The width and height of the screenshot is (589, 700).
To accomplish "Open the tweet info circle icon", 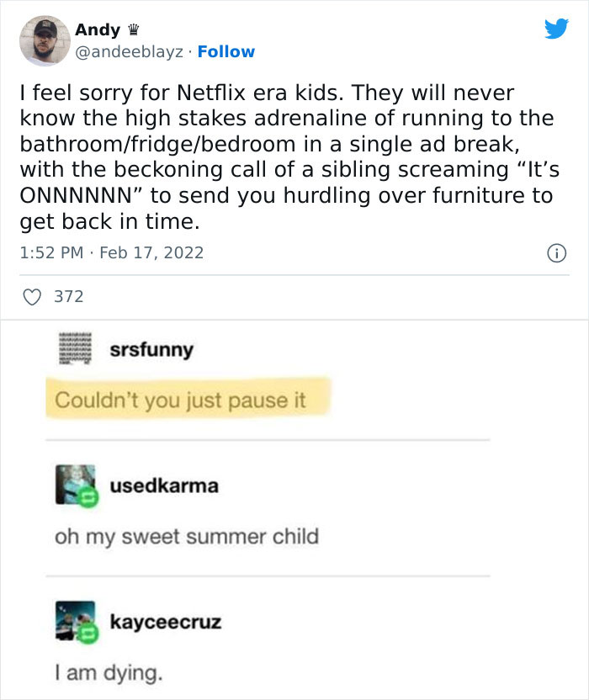I will coord(556,253).
